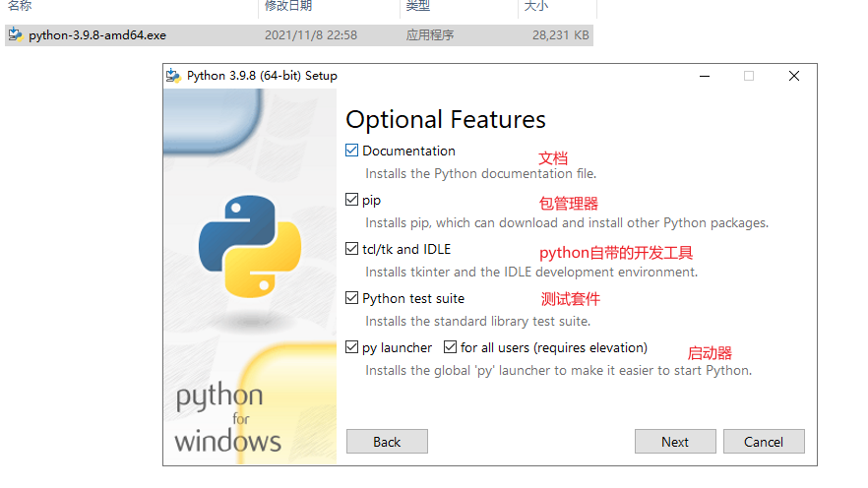Image resolution: width=868 pixels, height=488 pixels.
Task: Uncheck the for all users checkbox
Action: 450,347
